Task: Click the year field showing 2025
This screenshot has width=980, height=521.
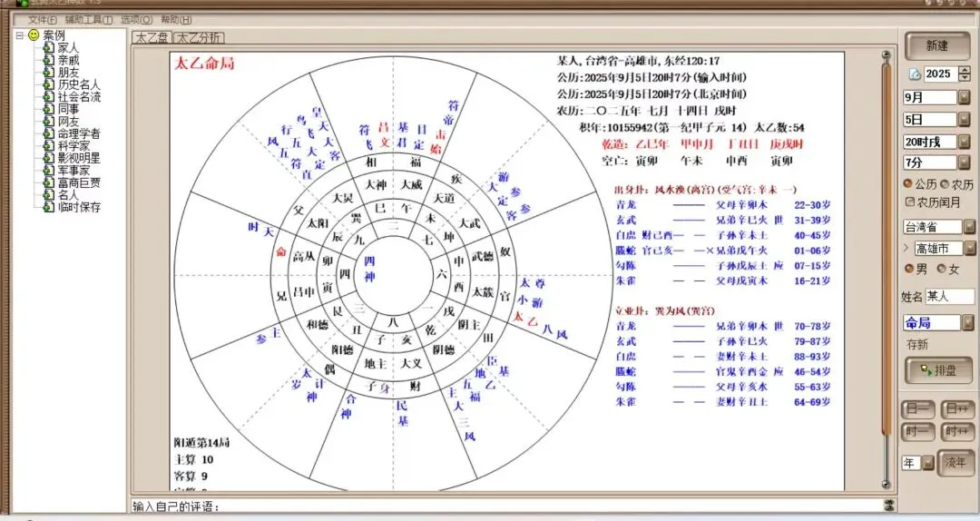Action: click(x=941, y=74)
